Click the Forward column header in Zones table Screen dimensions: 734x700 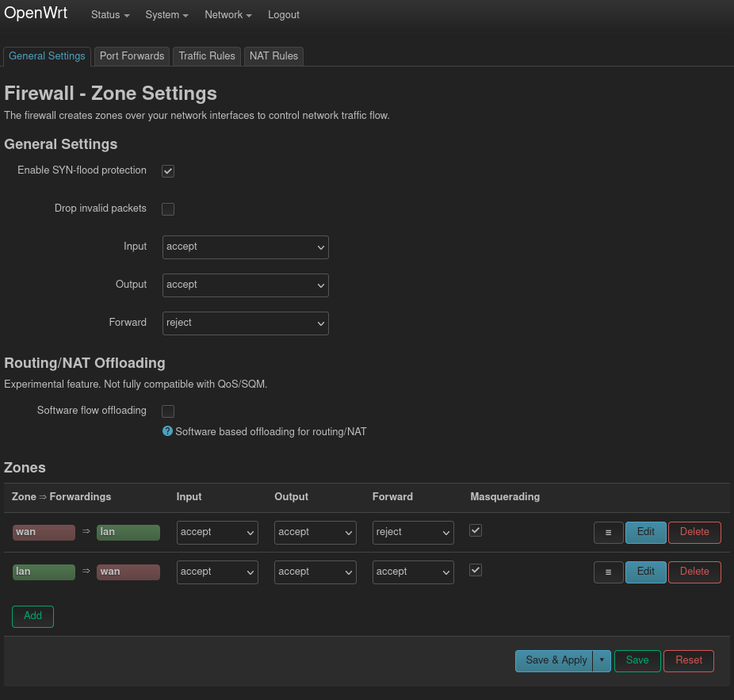click(x=392, y=497)
